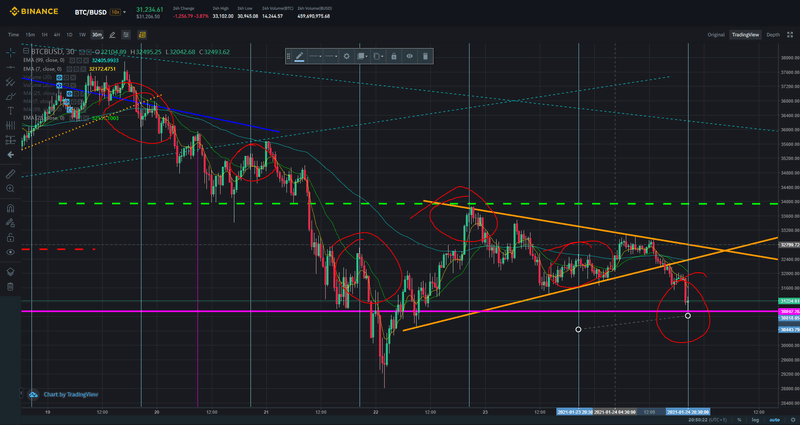Select the EMA (7, close, 0) indicator
Screen dimensions: 800x425
(x=42, y=68)
